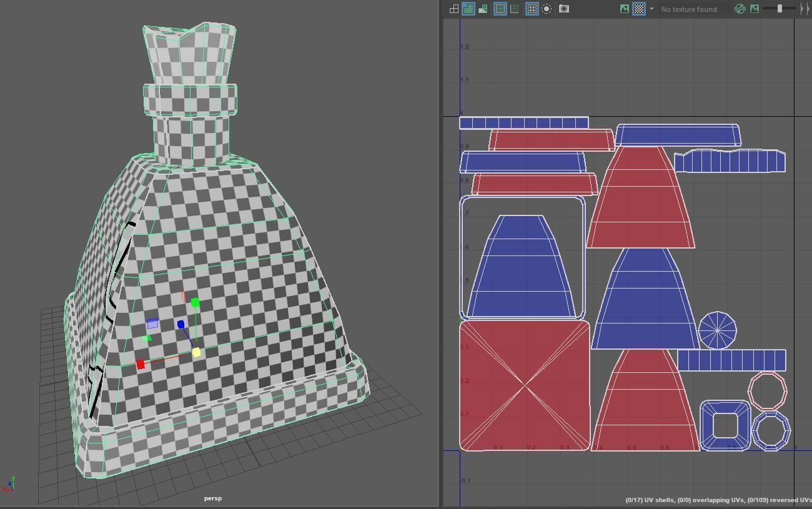Toggle RGB channel display icon
The height and width of the screenshot is (509, 812).
(740, 9)
